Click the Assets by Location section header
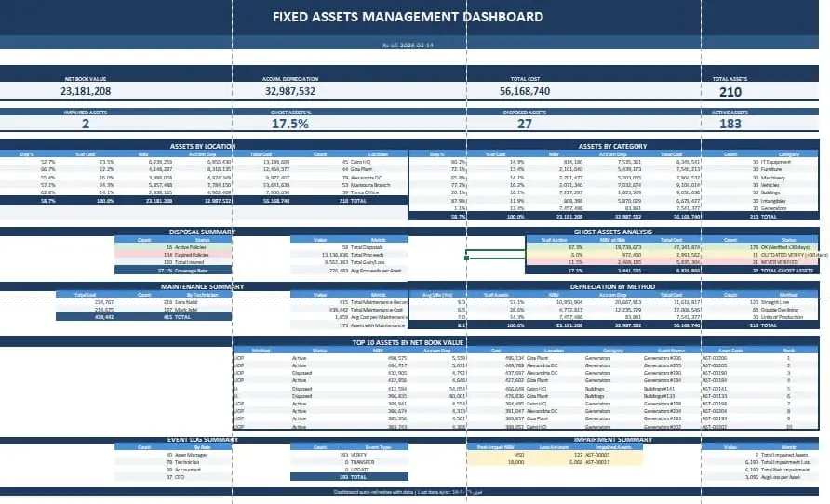Viewport: 830px width, 504px height. 203,146
